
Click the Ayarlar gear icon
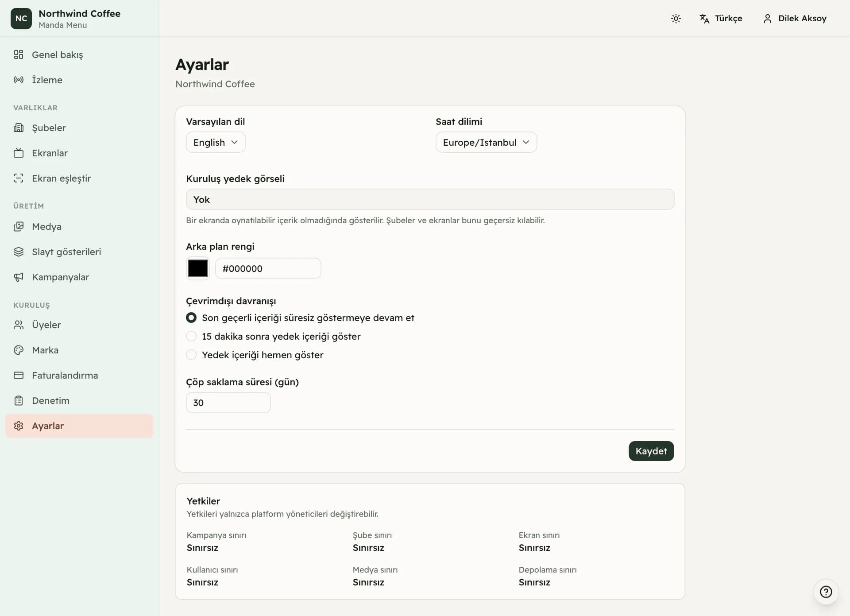click(18, 426)
